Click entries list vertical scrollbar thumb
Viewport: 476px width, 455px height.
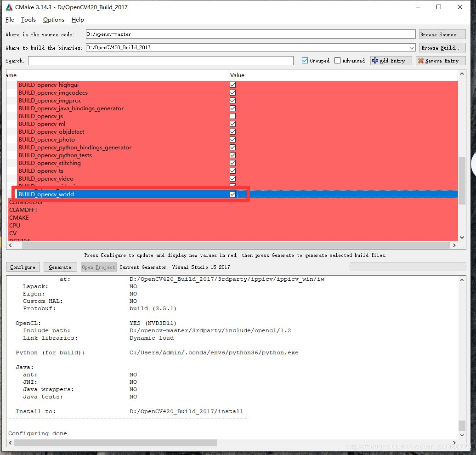click(x=462, y=181)
